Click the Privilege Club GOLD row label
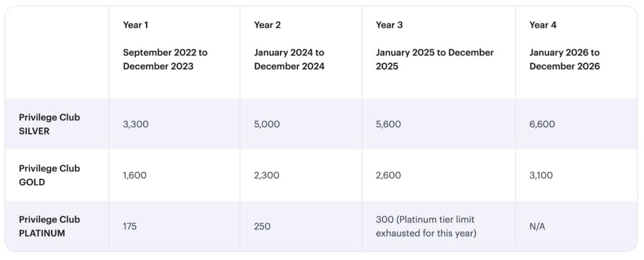 50,175
